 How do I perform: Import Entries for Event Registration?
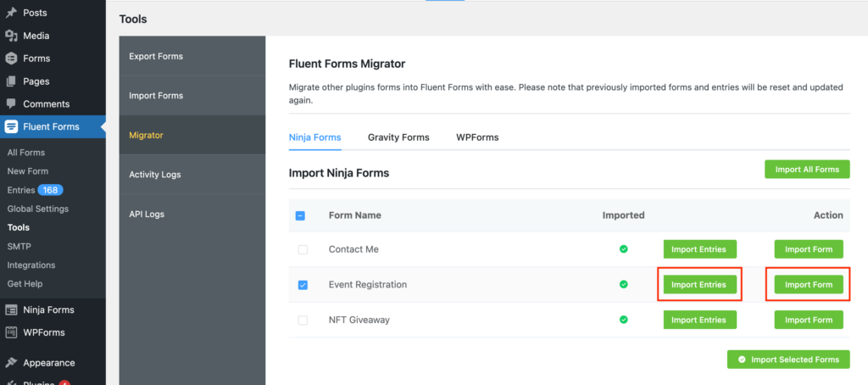tap(699, 284)
